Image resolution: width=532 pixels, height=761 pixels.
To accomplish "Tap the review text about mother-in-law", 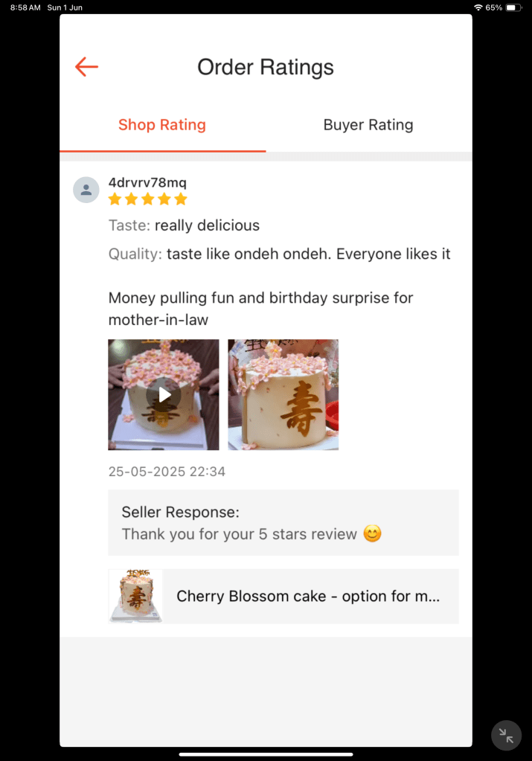I will pos(260,309).
